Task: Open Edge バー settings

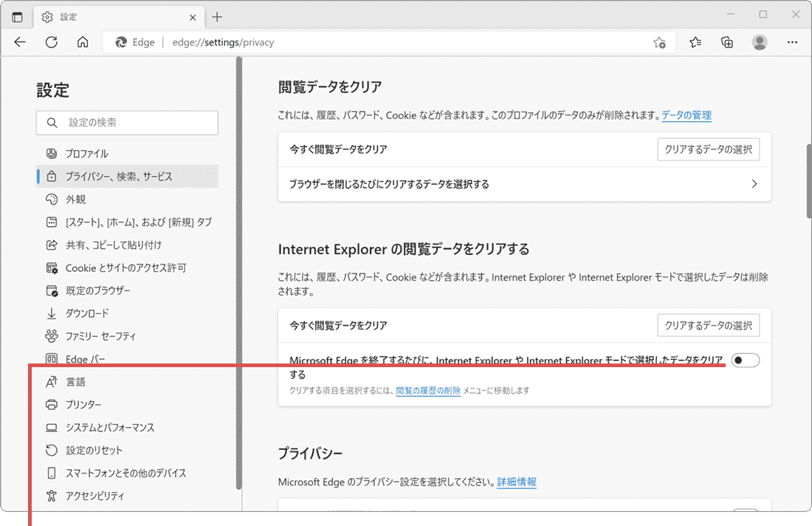Action: click(x=127, y=358)
